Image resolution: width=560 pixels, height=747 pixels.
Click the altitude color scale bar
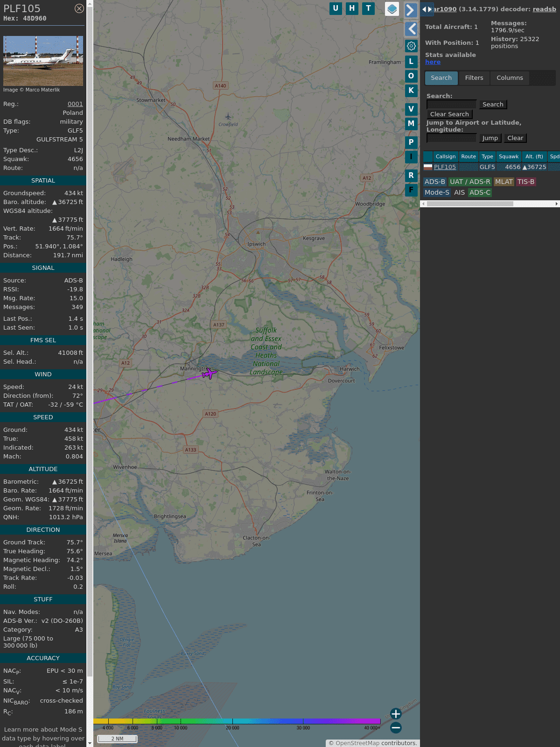click(x=237, y=721)
